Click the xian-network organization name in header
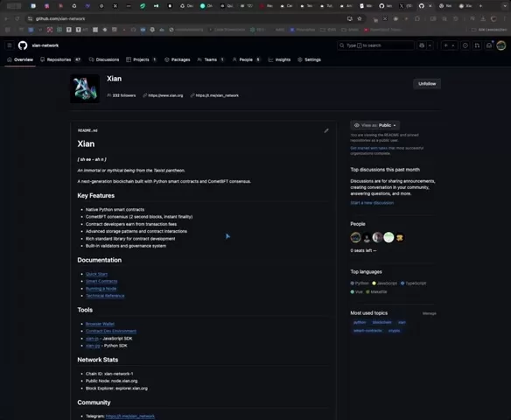 point(45,45)
